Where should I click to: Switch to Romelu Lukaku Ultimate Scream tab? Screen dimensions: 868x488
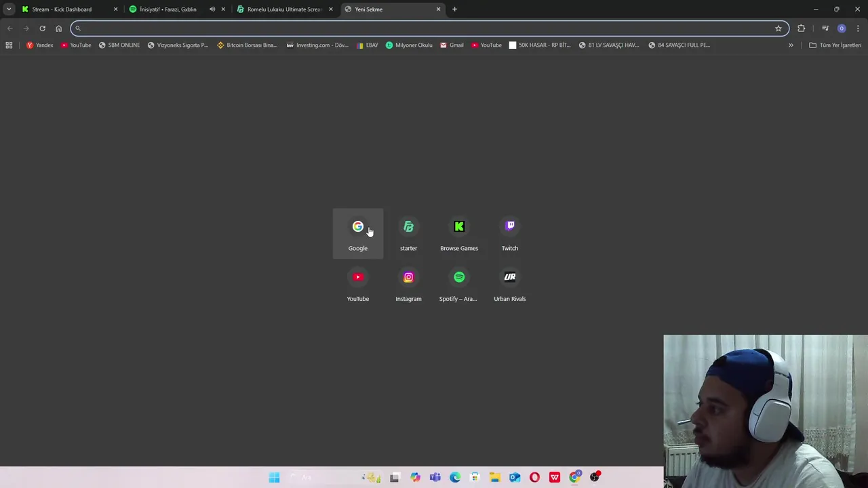284,9
